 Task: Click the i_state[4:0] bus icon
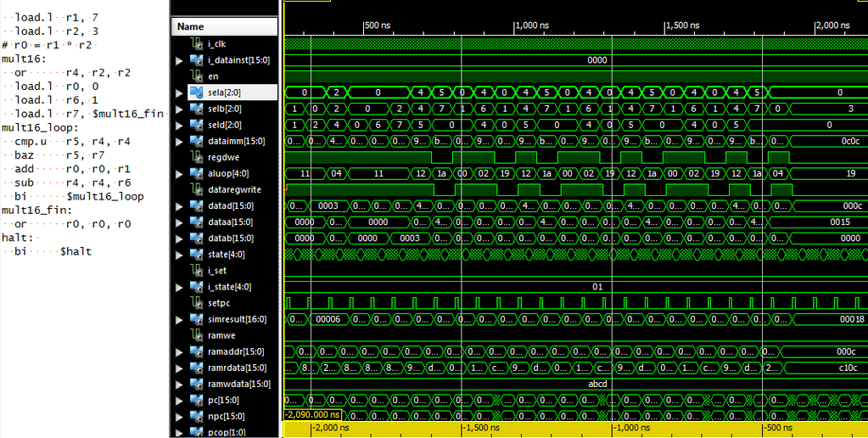[x=197, y=287]
